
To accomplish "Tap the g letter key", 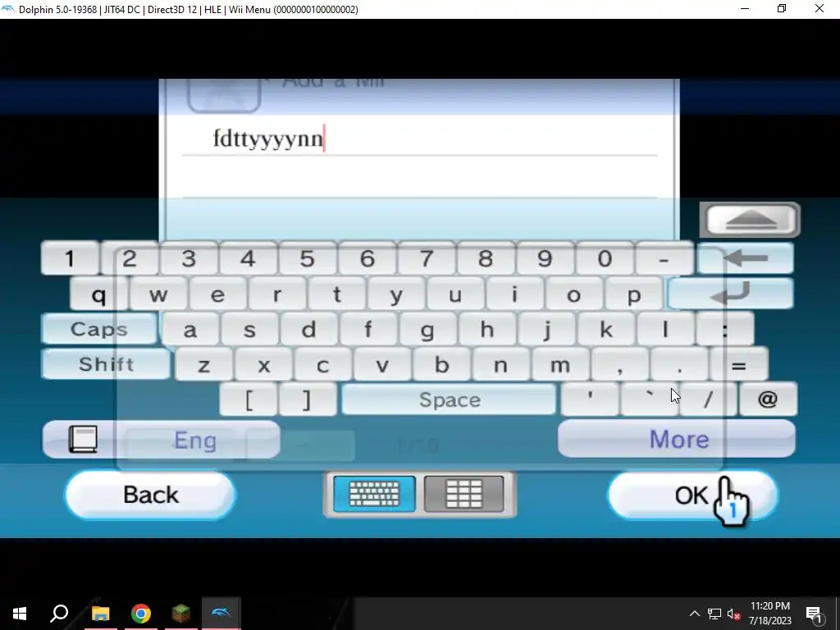I will (x=427, y=330).
